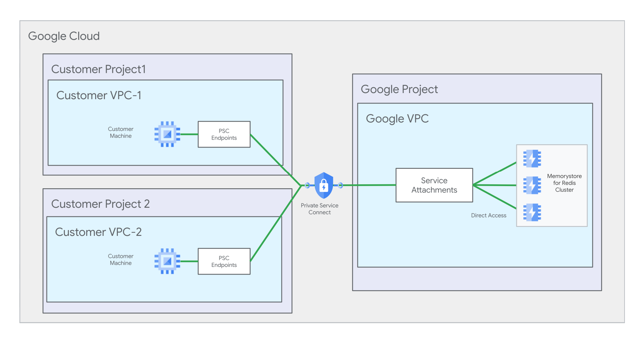The height and width of the screenshot is (343, 644).
Task: Collapse the Google VPC container
Action: [x=397, y=118]
